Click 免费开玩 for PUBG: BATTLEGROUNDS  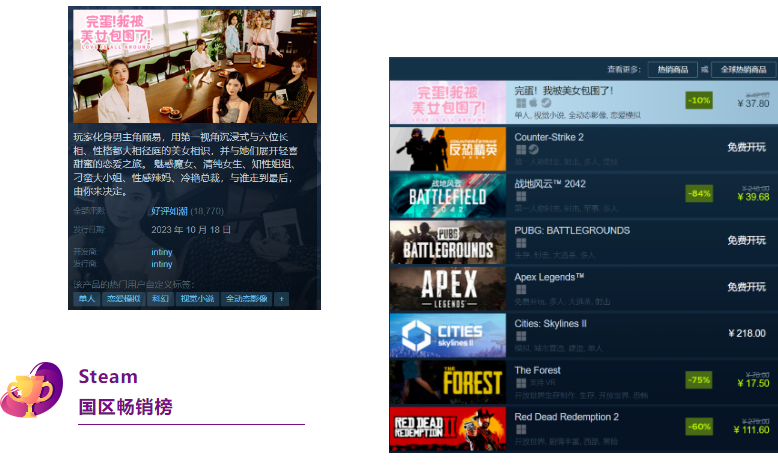746,240
